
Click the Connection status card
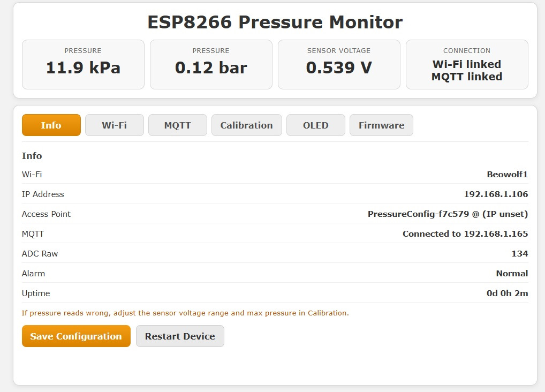467,64
